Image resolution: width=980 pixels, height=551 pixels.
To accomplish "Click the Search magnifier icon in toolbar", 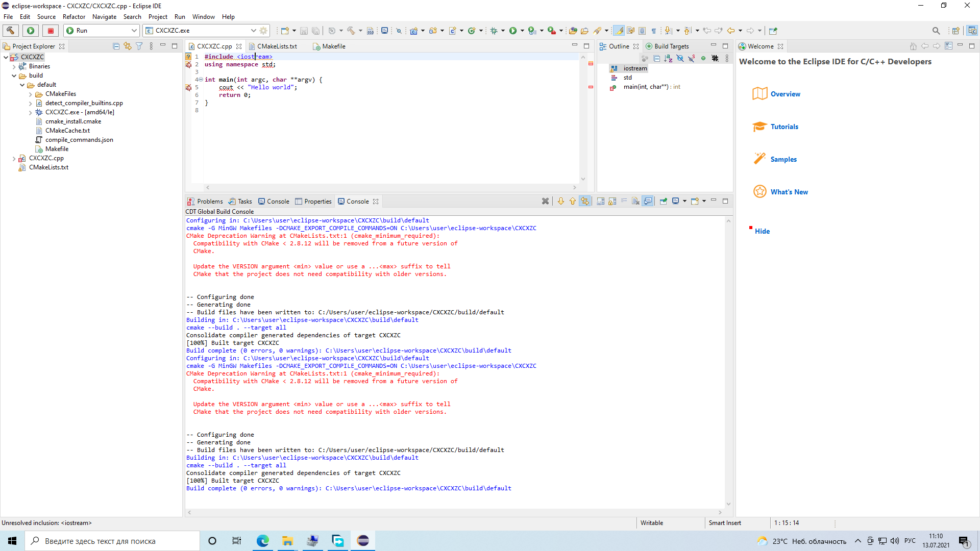I will point(936,31).
